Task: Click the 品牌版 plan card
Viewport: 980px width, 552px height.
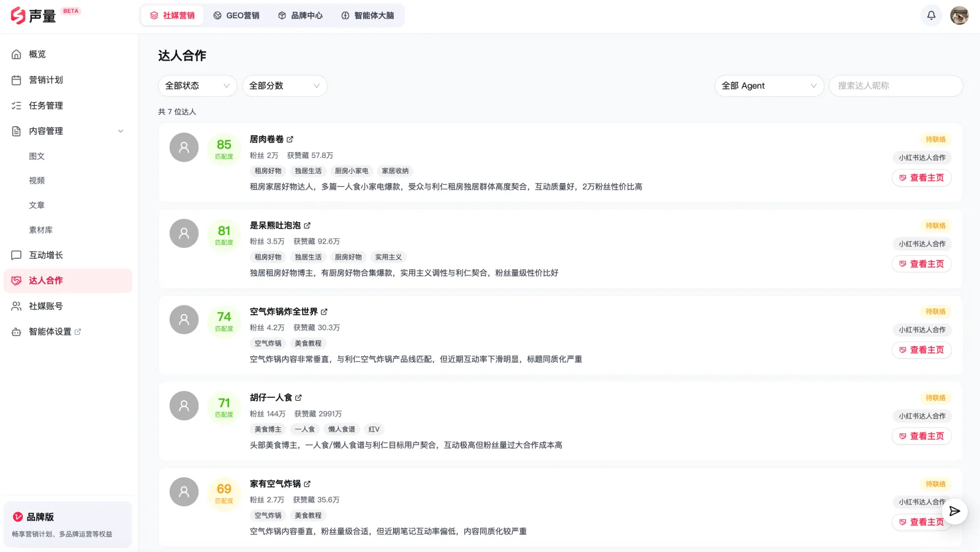Action: click(x=68, y=524)
